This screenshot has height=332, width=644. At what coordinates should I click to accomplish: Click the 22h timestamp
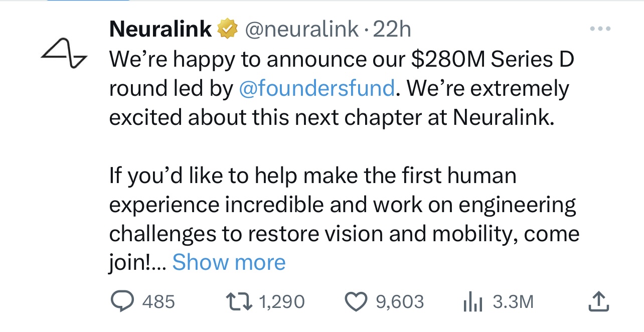pyautogui.click(x=392, y=30)
